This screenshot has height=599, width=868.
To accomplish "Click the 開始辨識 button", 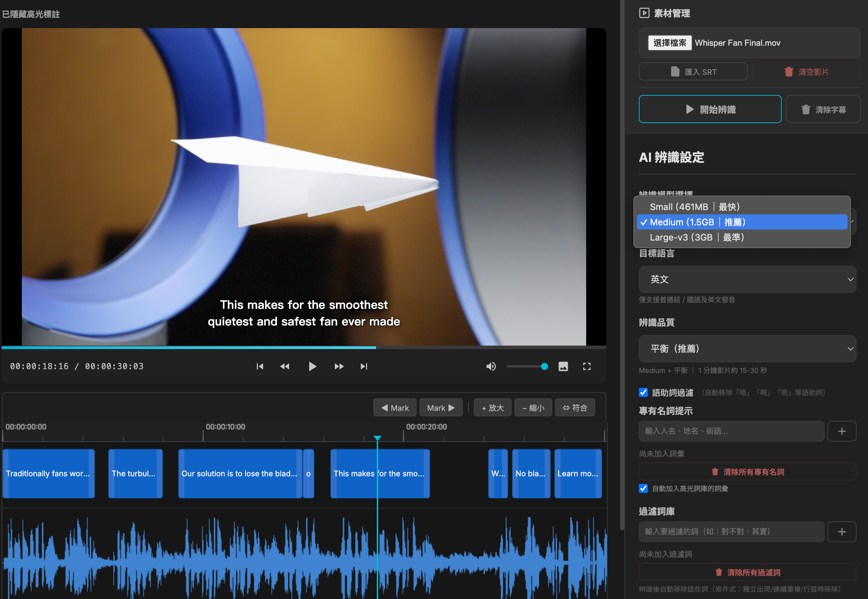I will [x=710, y=109].
